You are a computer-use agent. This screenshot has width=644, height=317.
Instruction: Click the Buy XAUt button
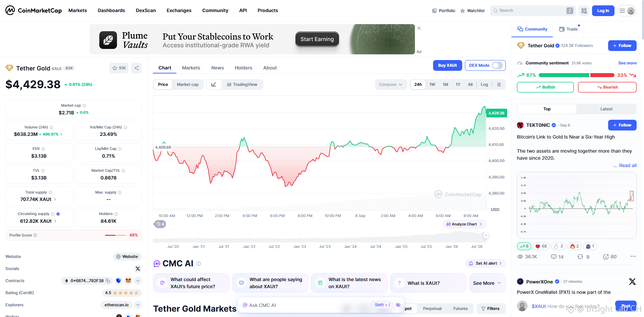tap(447, 65)
